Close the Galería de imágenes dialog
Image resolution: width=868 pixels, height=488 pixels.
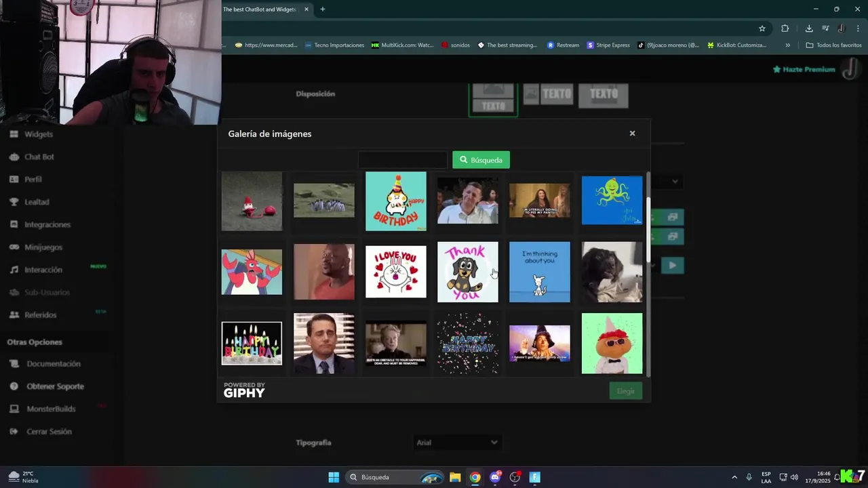pyautogui.click(x=632, y=134)
